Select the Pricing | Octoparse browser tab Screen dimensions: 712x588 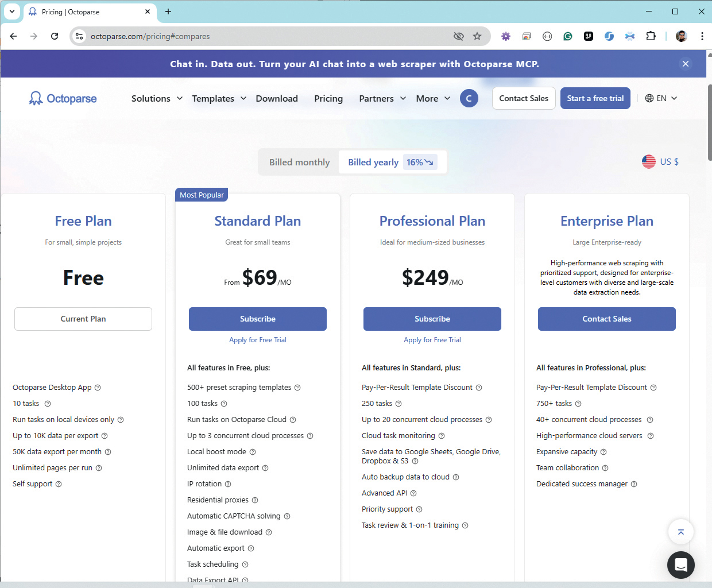(89, 11)
